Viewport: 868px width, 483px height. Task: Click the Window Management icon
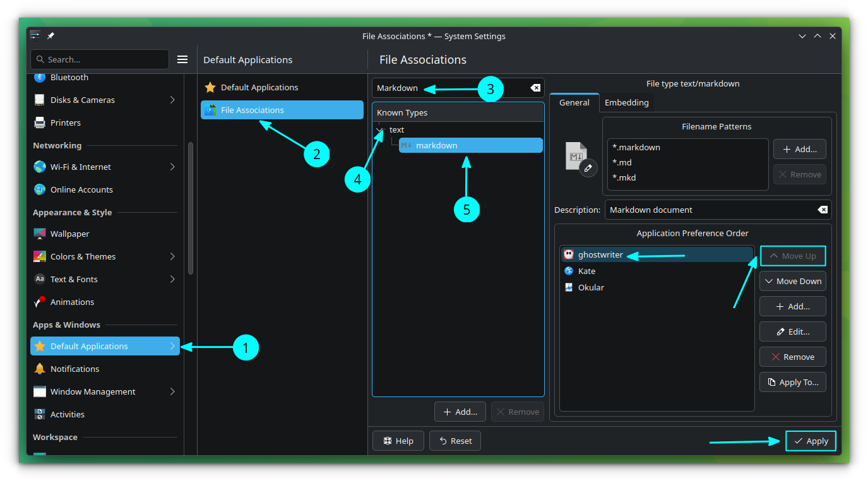[x=40, y=391]
